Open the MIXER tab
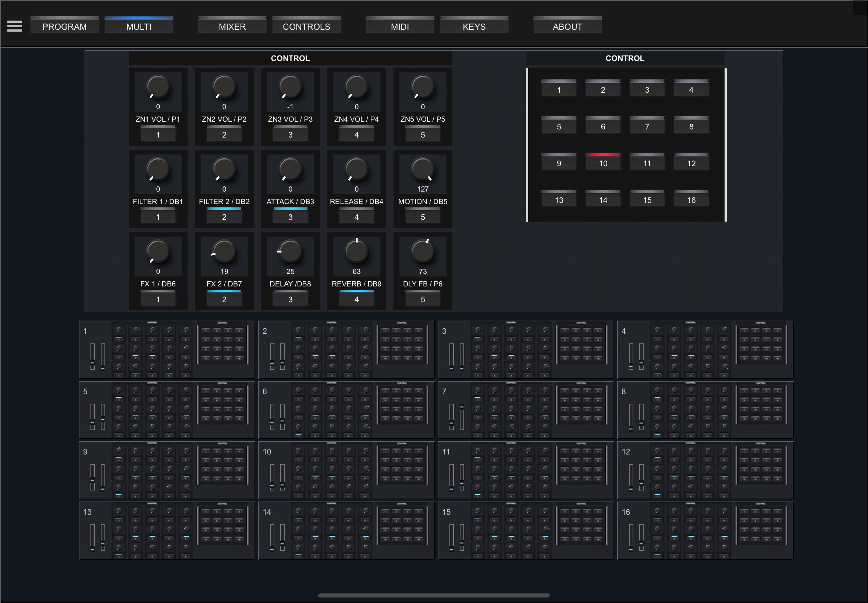Viewport: 868px width, 603px height. (x=232, y=26)
